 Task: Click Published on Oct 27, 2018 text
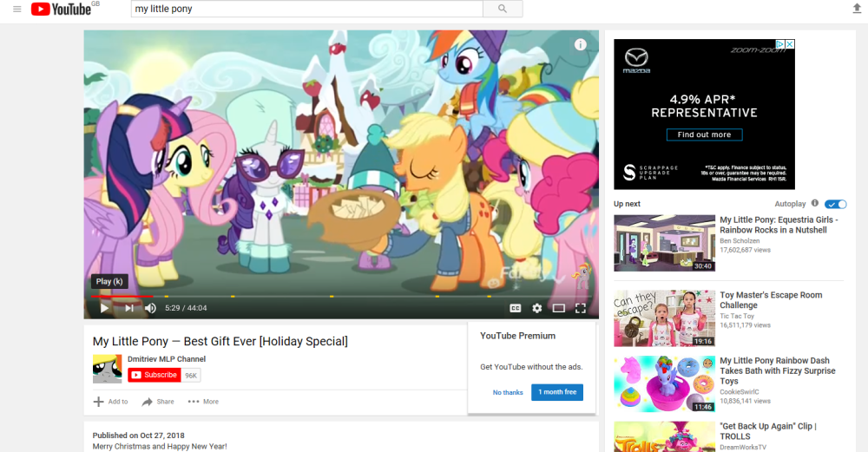138,436
